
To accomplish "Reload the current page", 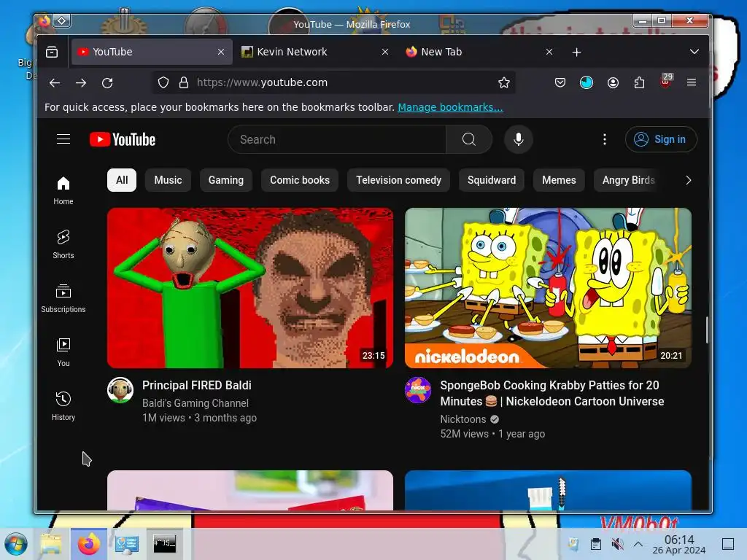I will [x=108, y=83].
